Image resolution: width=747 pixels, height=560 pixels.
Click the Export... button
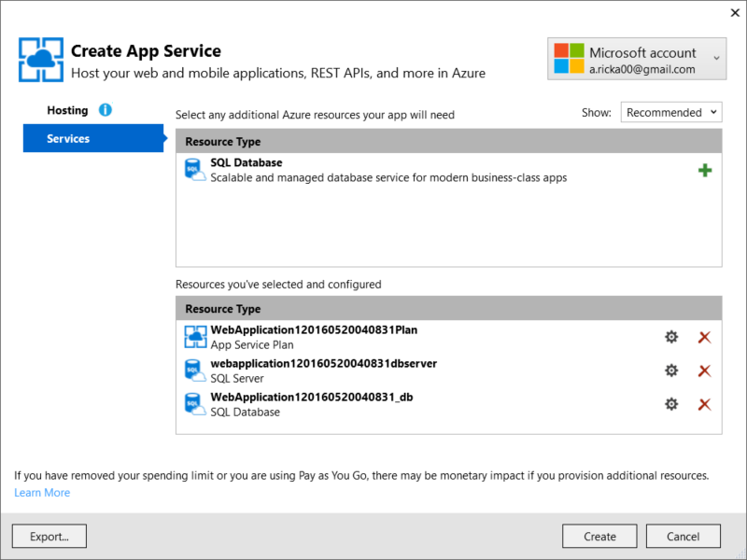49,536
